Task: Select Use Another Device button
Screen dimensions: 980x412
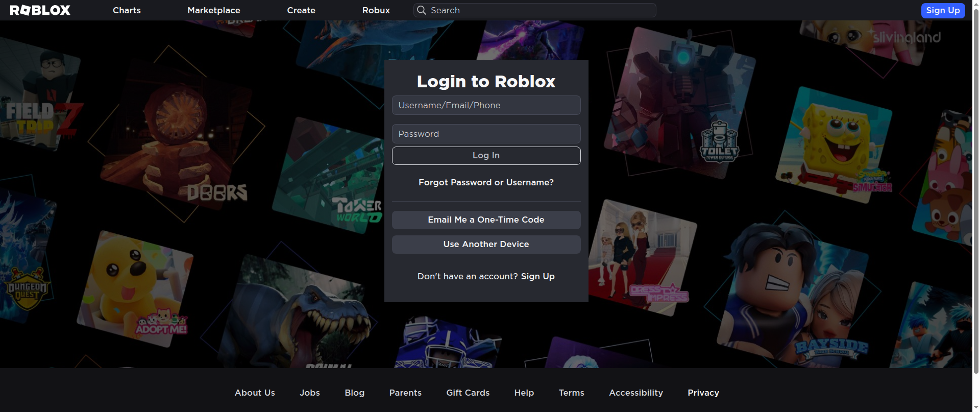Action: (486, 245)
